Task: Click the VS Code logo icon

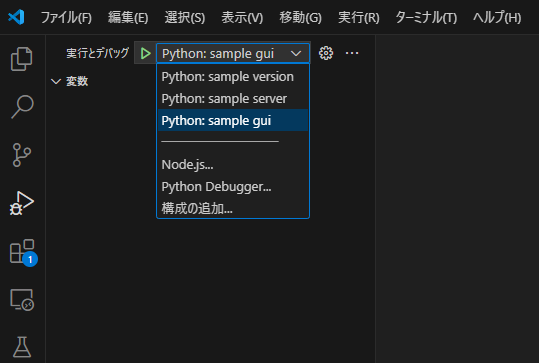Action: click(x=16, y=17)
